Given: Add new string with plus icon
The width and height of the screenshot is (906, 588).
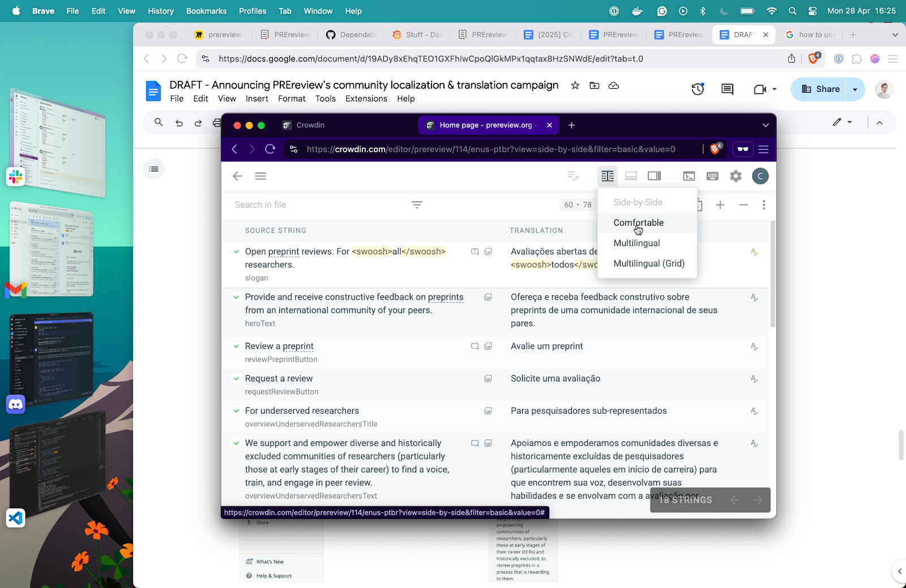Looking at the screenshot, I should click(720, 205).
